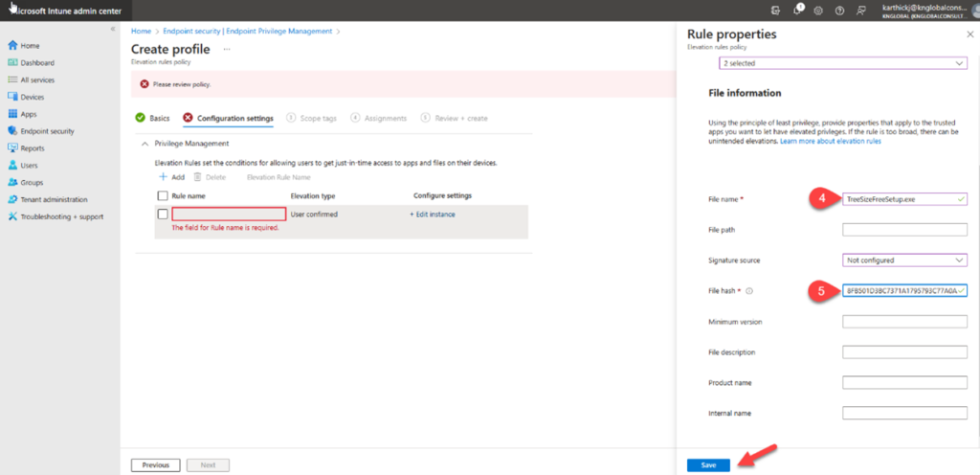Click 'Please review policy.' error banner
Viewport: 980px width, 475px height.
403,83
